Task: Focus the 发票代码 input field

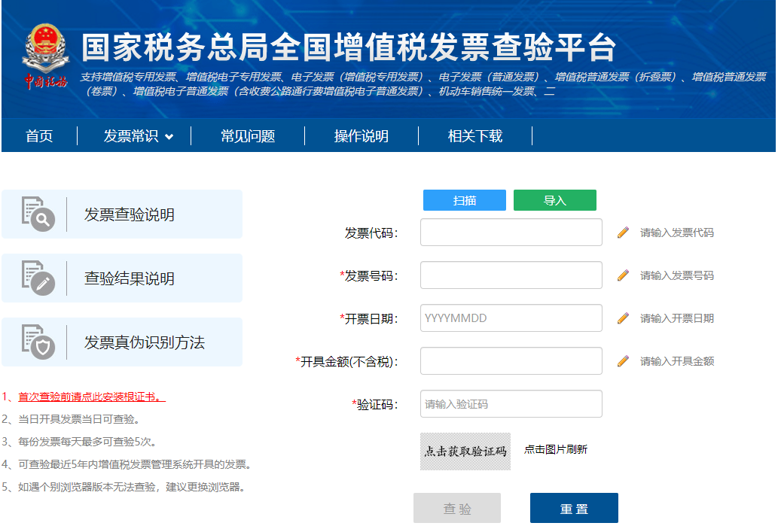Action: point(511,233)
